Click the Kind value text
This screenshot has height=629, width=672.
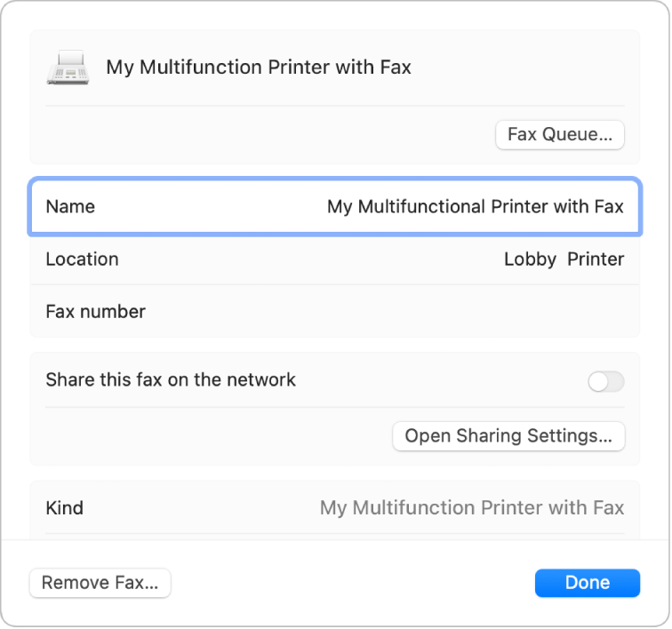tap(471, 508)
